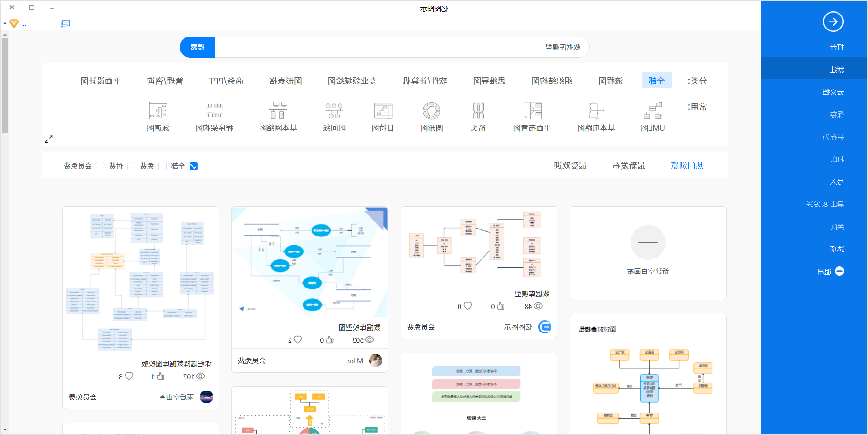Select the 基本电路图 template icon
Screen dimensions: 868x435
coord(596,111)
